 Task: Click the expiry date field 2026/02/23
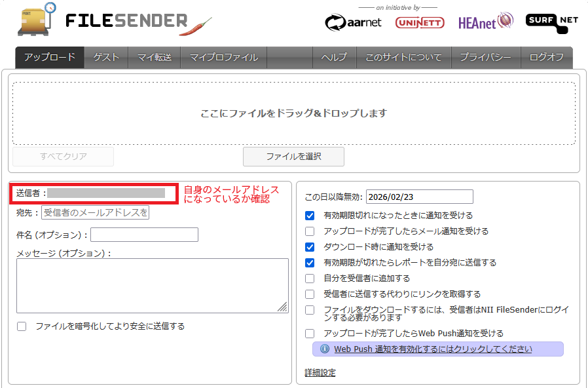(x=418, y=197)
